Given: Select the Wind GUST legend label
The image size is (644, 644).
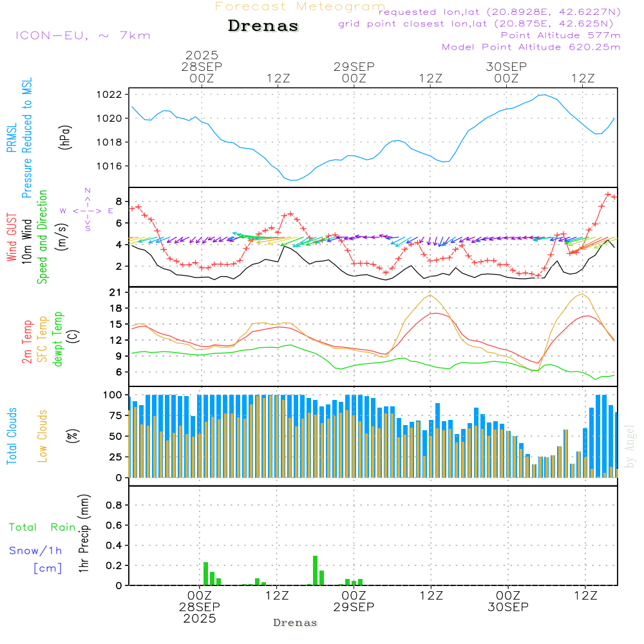Looking at the screenshot, I should [11, 238].
